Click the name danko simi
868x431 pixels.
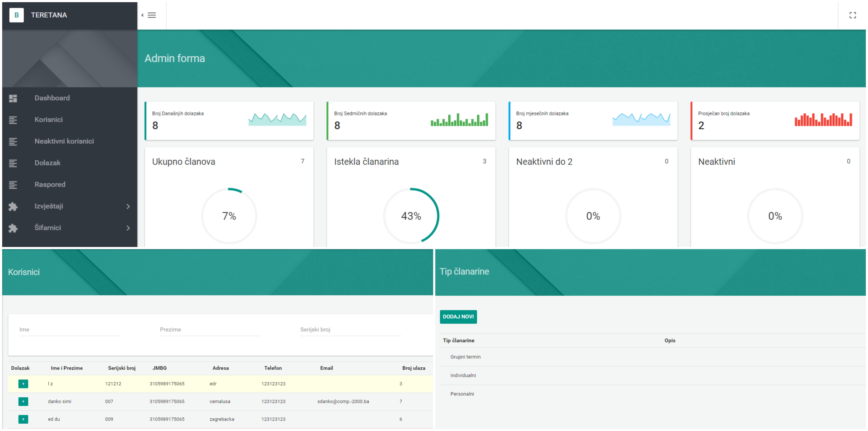pyautogui.click(x=60, y=402)
